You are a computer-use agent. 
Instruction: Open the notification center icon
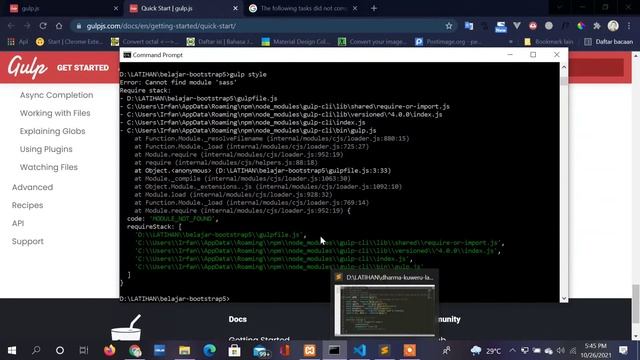click(x=623, y=350)
